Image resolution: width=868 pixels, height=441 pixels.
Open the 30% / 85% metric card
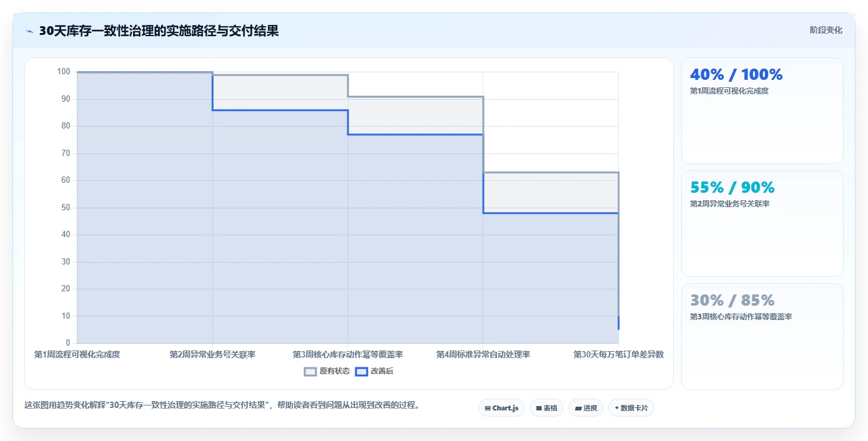[x=762, y=337]
